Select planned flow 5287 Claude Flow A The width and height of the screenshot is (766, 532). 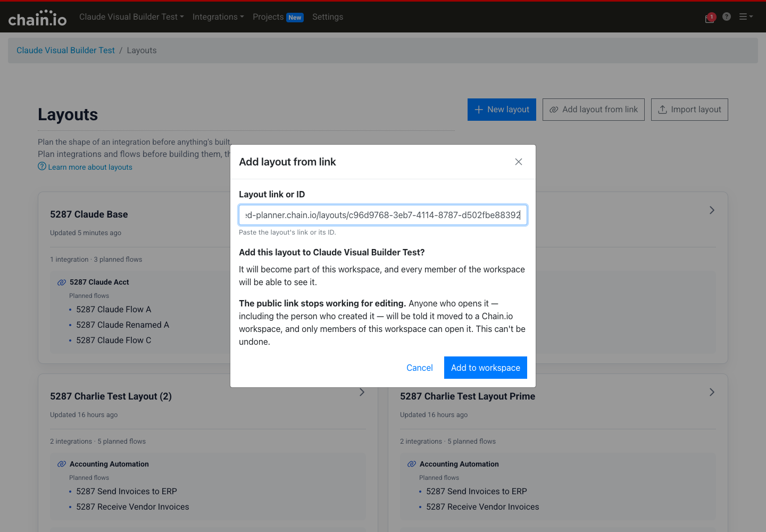(114, 310)
